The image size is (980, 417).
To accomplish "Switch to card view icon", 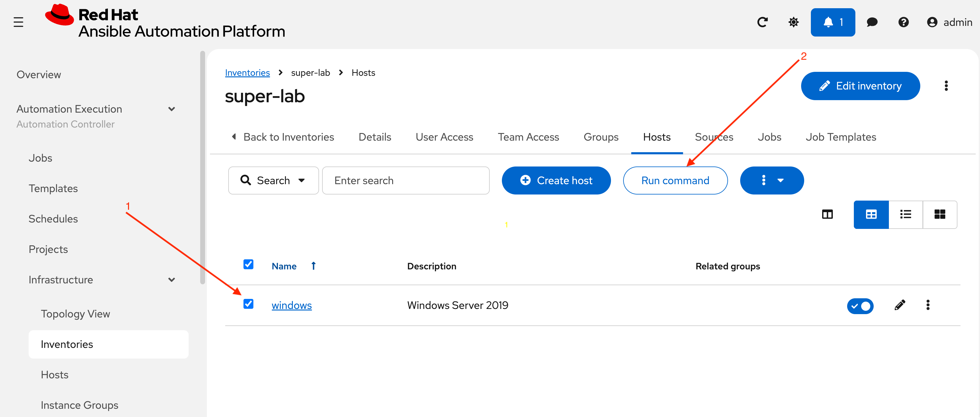I will 939,214.
